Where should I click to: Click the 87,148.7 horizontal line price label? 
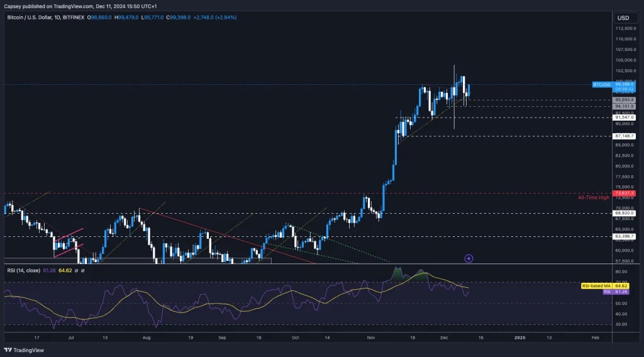click(x=624, y=136)
